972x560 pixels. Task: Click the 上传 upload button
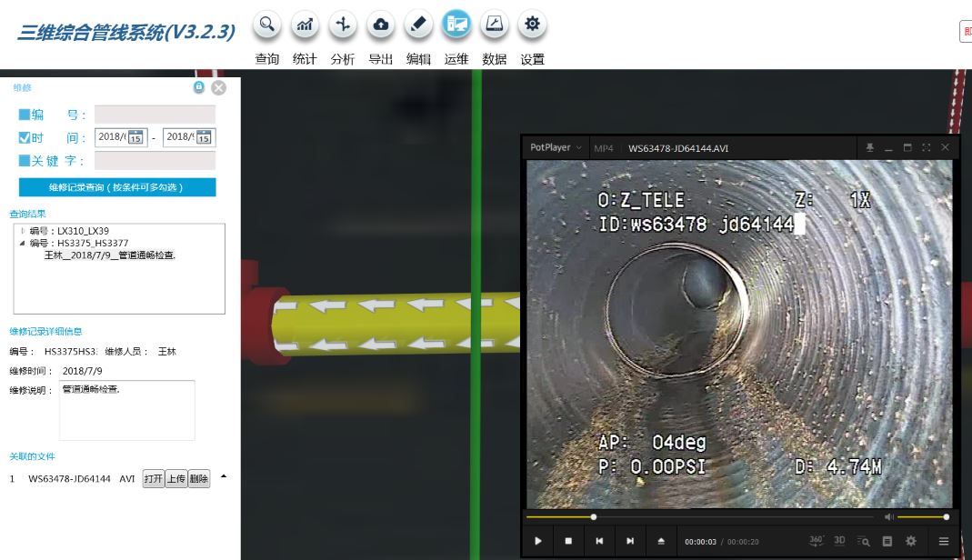click(x=176, y=479)
